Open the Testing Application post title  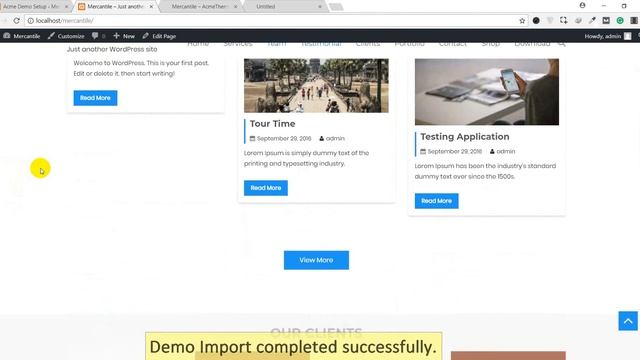(x=465, y=137)
